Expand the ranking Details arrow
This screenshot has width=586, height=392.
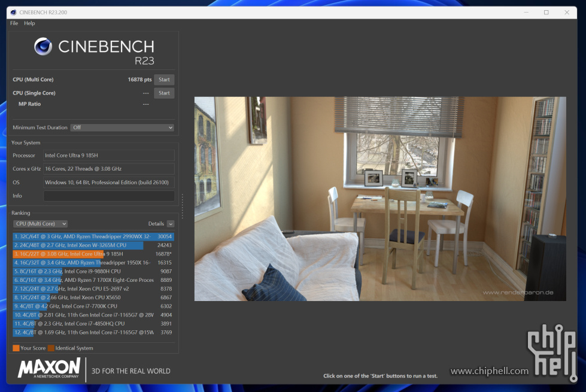171,224
